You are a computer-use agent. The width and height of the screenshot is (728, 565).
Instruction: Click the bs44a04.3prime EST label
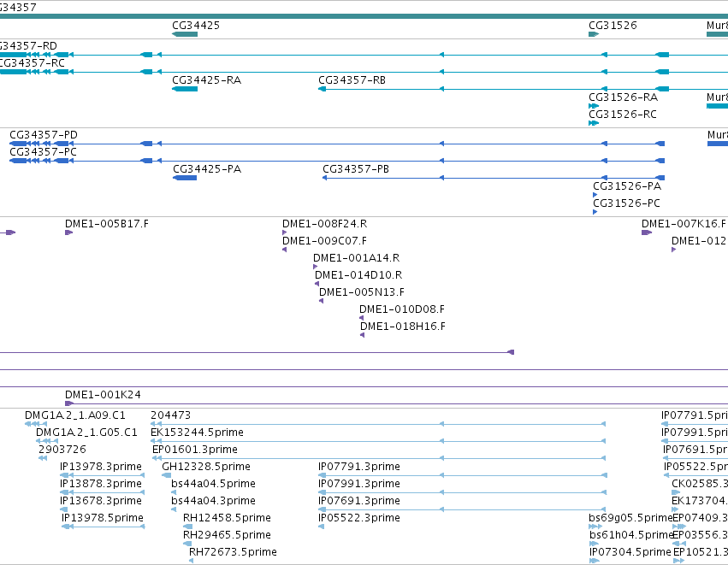click(213, 502)
